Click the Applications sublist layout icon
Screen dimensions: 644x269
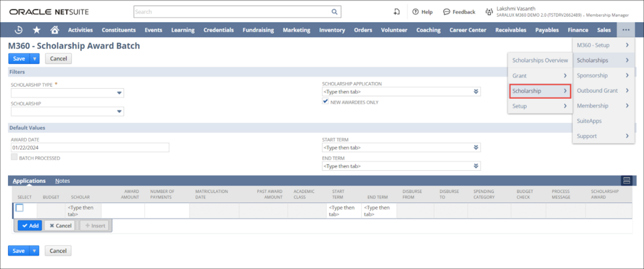click(627, 181)
